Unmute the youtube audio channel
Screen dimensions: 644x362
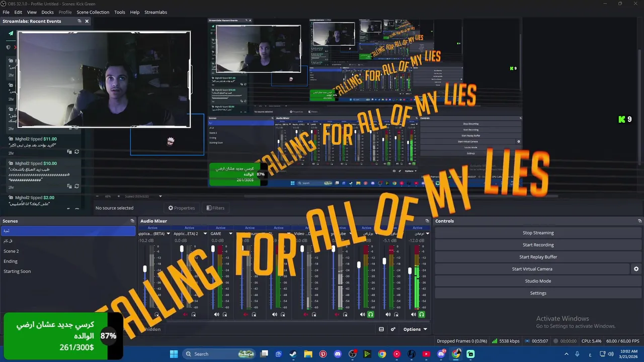click(337, 314)
